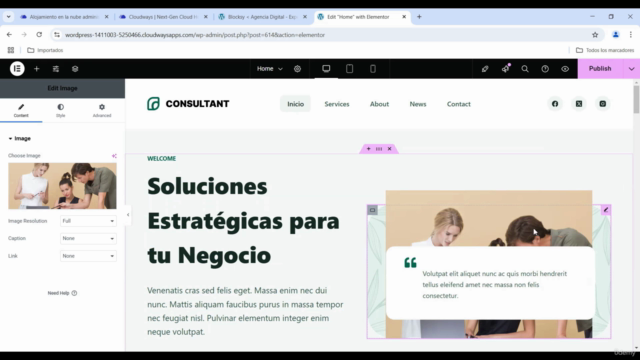
Task: Delete section with handle X icon
Action: (x=389, y=149)
